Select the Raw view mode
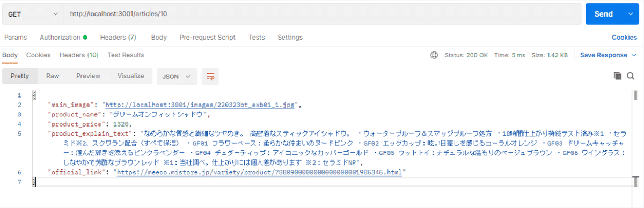This screenshot has height=208, width=644. (x=53, y=76)
